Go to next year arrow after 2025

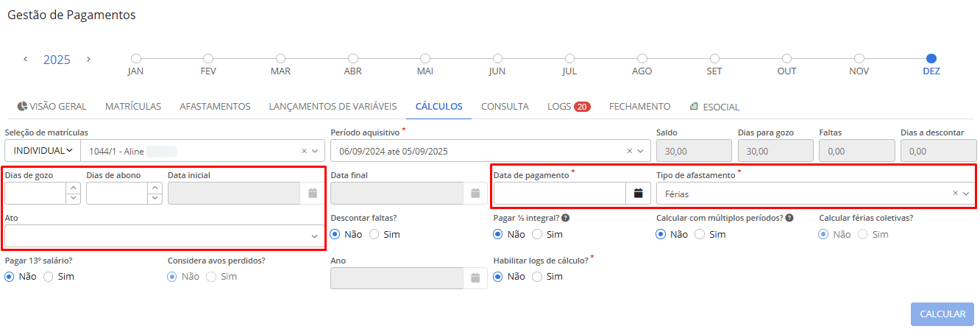click(88, 59)
